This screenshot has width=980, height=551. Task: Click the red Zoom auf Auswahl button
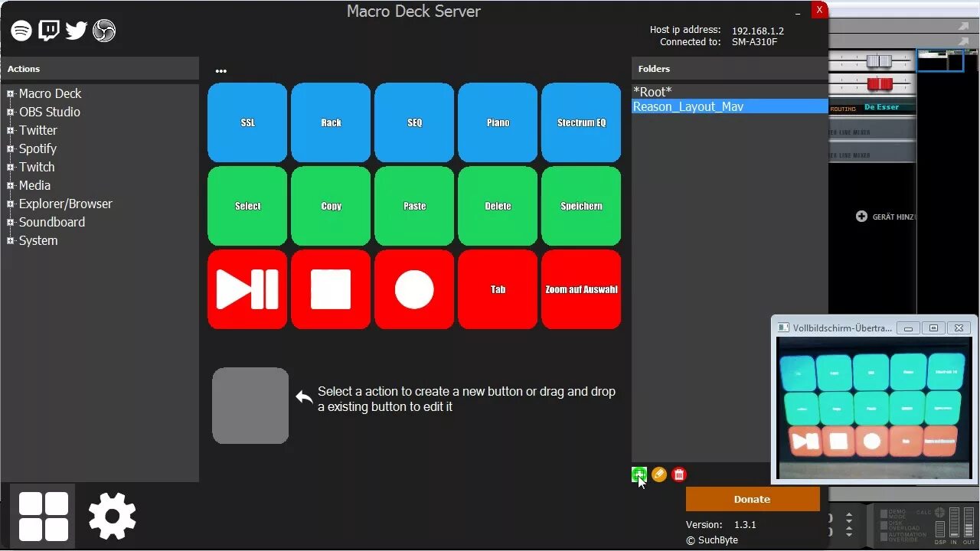click(581, 289)
